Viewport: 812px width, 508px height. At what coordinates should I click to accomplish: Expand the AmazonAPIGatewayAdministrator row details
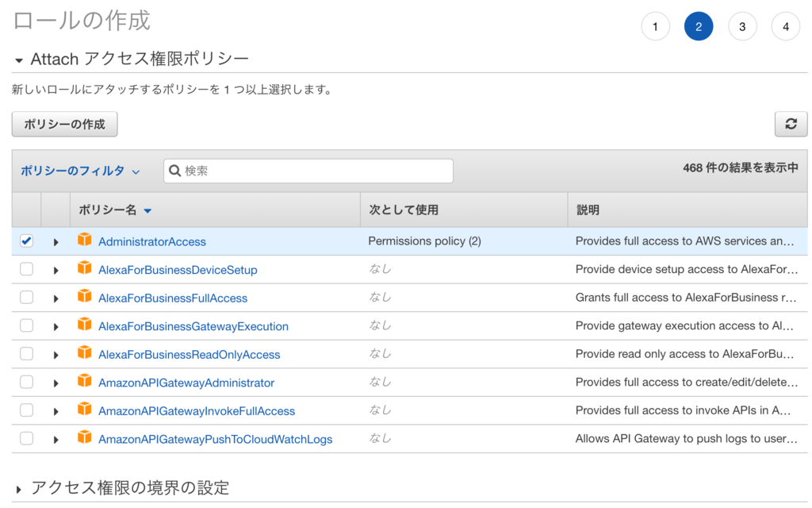(56, 383)
